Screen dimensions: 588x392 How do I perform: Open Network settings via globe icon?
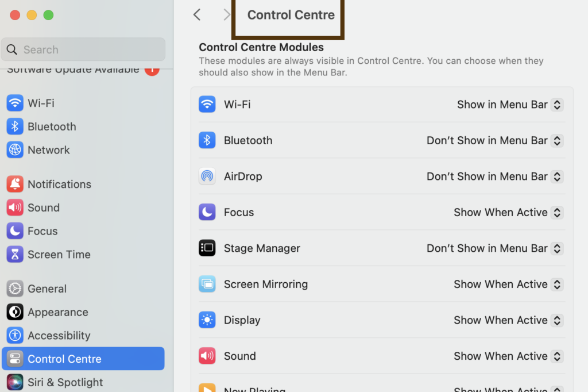15,150
